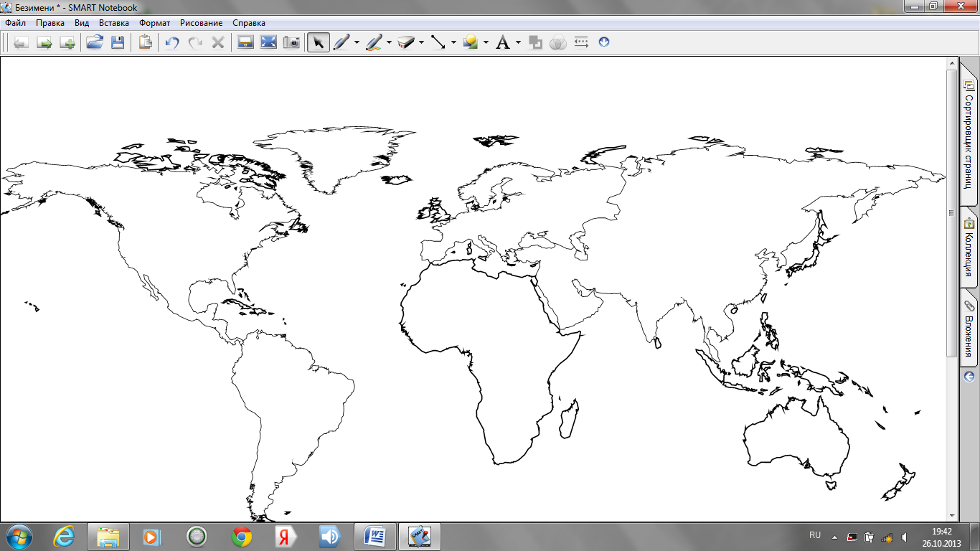980x551 pixels.
Task: Expand the Eraser dropdown arrow
Action: [x=421, y=42]
